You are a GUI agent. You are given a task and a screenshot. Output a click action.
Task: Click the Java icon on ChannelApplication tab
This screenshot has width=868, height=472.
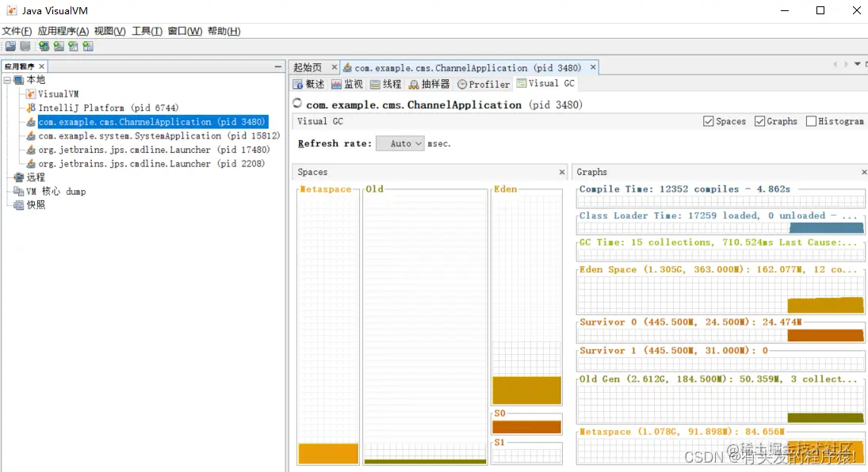(x=348, y=67)
